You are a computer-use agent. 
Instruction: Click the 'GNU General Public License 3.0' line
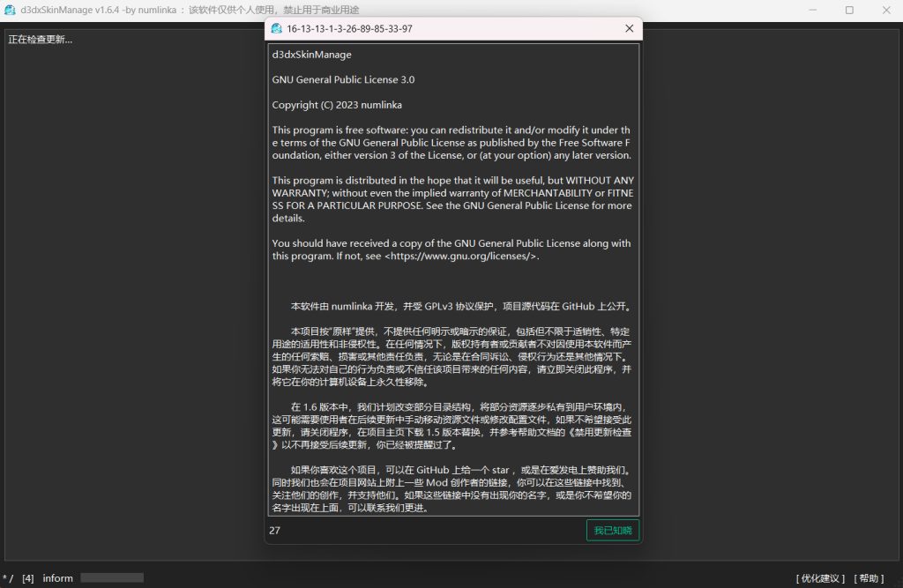coord(343,79)
